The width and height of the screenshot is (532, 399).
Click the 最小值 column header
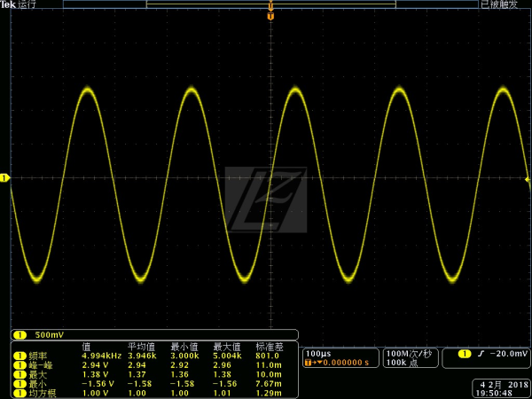184,347
